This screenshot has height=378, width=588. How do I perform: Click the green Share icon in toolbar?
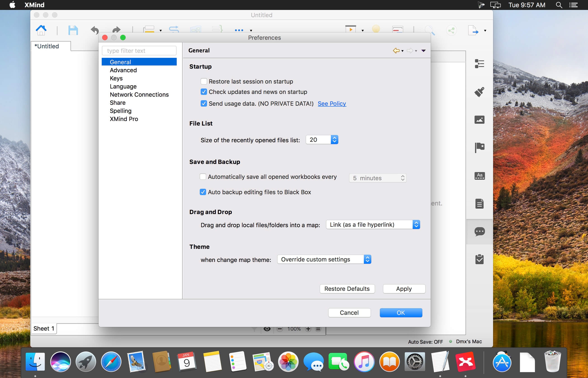(x=452, y=30)
